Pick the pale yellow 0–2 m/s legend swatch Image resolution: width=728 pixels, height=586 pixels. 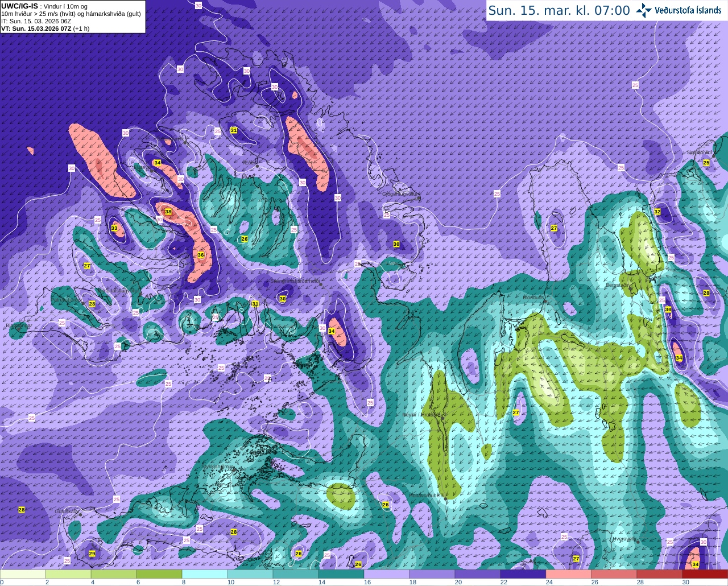(23, 574)
